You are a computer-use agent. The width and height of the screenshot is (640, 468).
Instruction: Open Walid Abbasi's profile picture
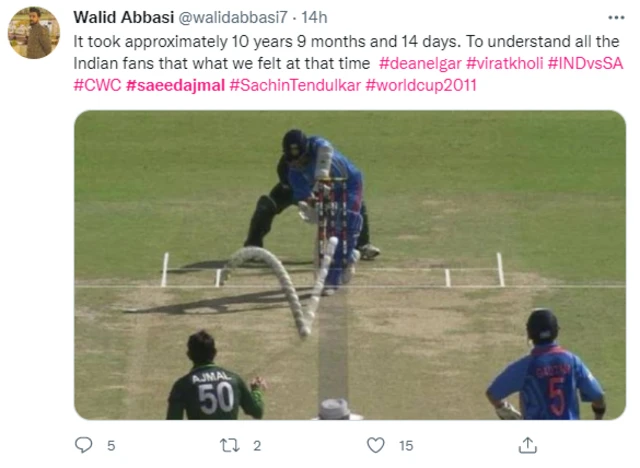(x=34, y=33)
